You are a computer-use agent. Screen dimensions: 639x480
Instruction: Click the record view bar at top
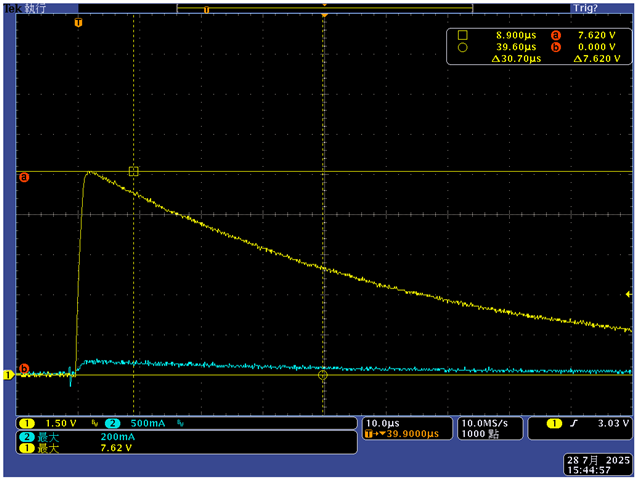(324, 8)
